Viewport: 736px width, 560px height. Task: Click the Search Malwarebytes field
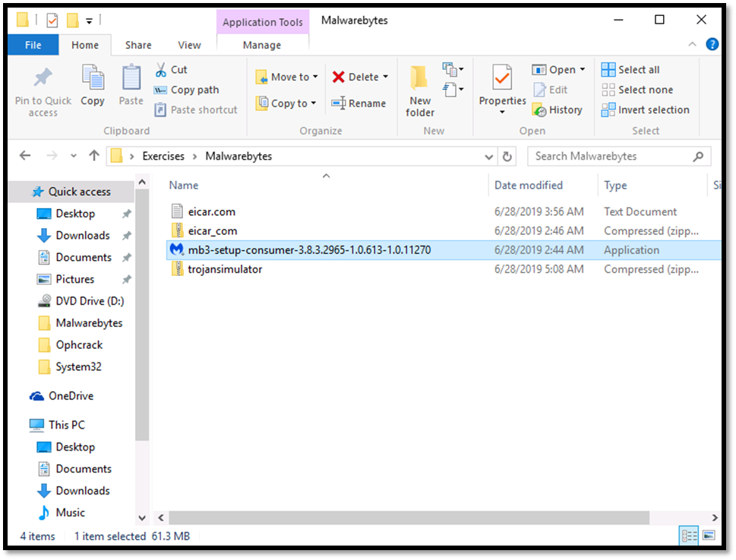point(619,157)
